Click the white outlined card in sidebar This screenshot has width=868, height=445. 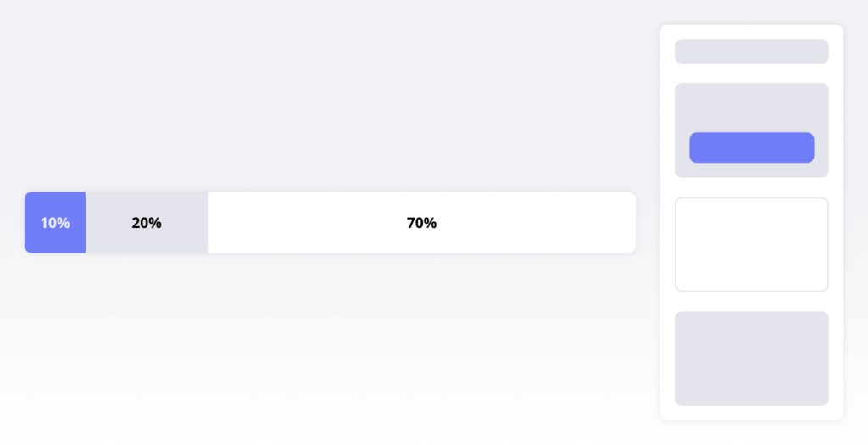coord(751,245)
